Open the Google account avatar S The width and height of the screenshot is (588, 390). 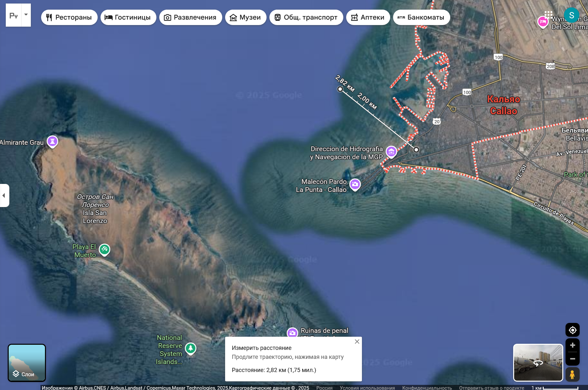(x=571, y=15)
